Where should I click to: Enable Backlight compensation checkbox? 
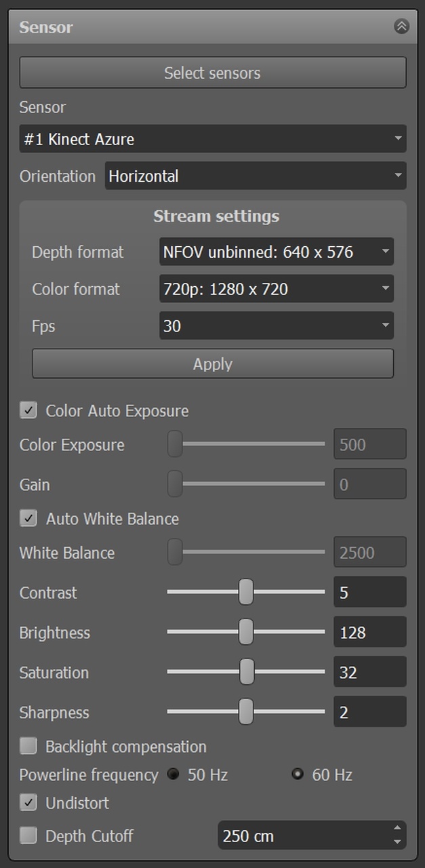point(28,747)
